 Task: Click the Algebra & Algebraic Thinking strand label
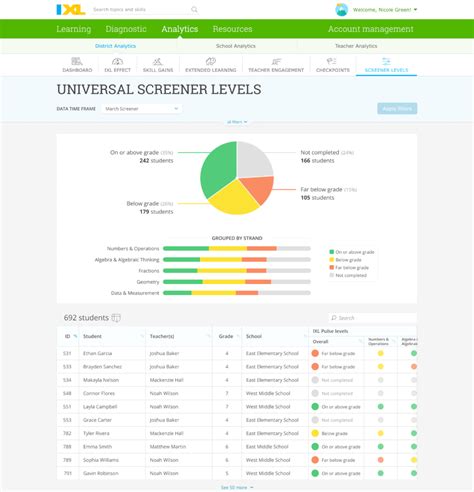[127, 260]
